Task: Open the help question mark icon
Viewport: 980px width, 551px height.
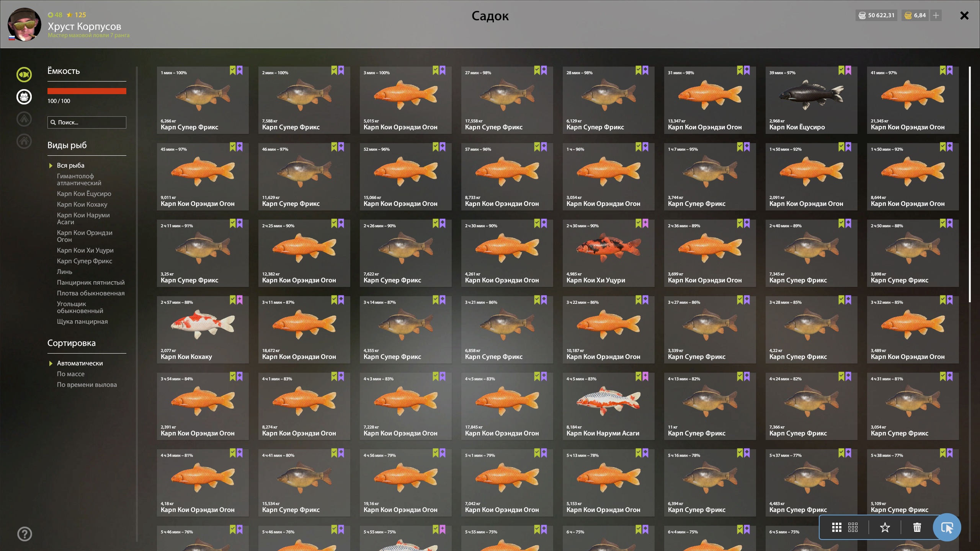Action: click(x=24, y=534)
